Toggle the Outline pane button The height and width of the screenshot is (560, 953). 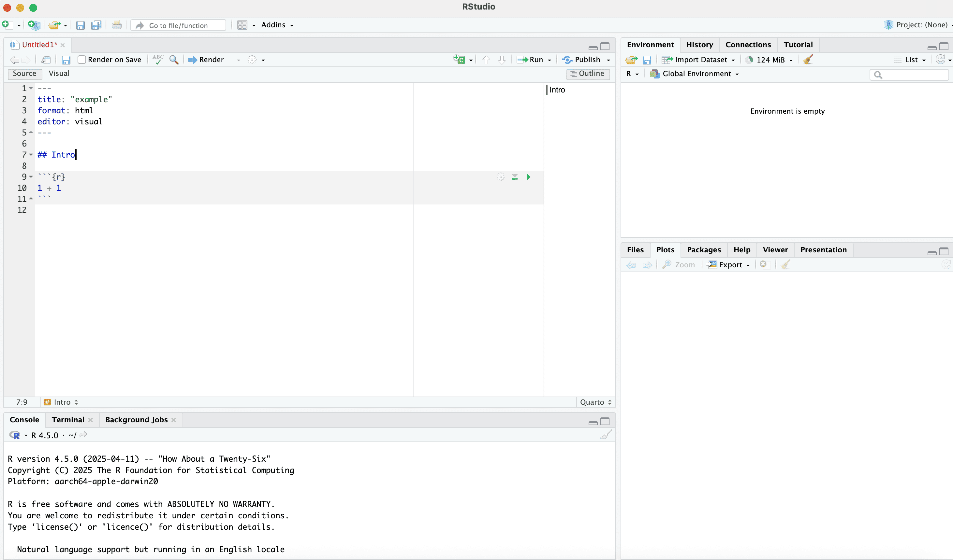588,74
